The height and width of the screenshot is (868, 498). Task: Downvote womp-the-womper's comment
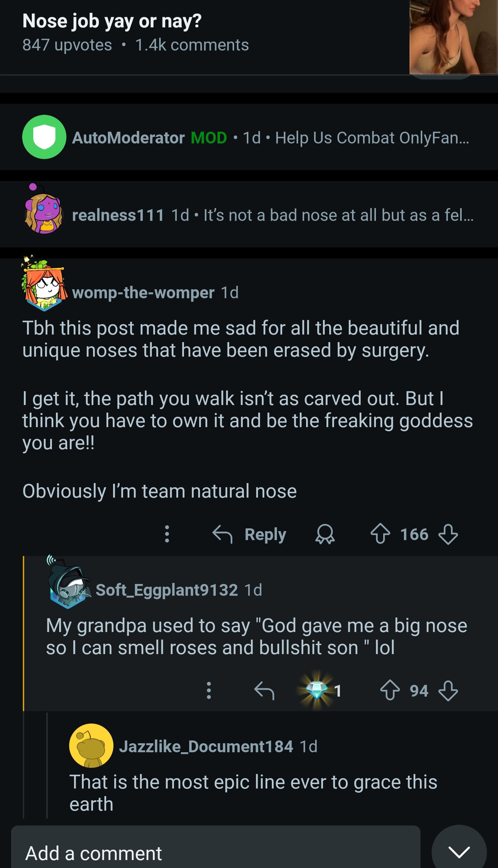click(448, 534)
